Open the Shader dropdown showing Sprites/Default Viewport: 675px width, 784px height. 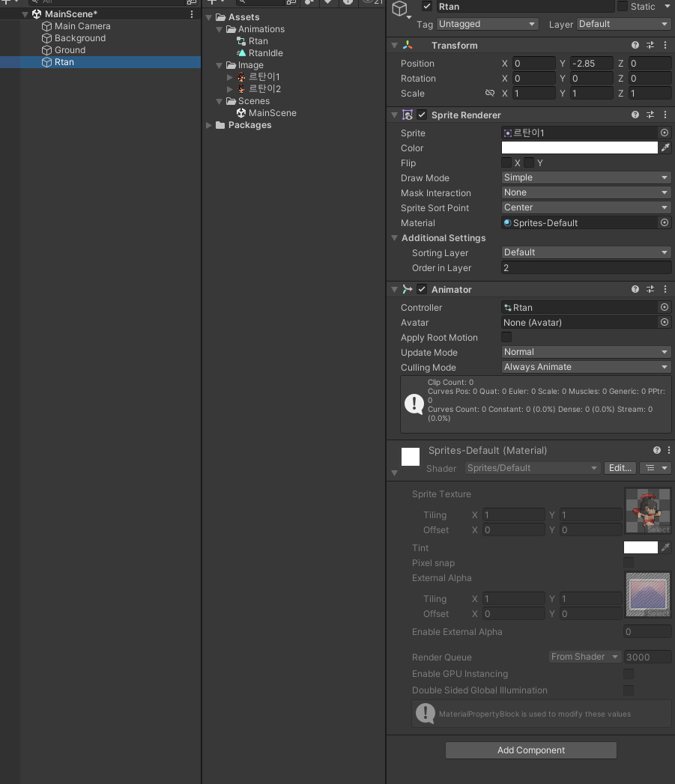click(x=533, y=468)
